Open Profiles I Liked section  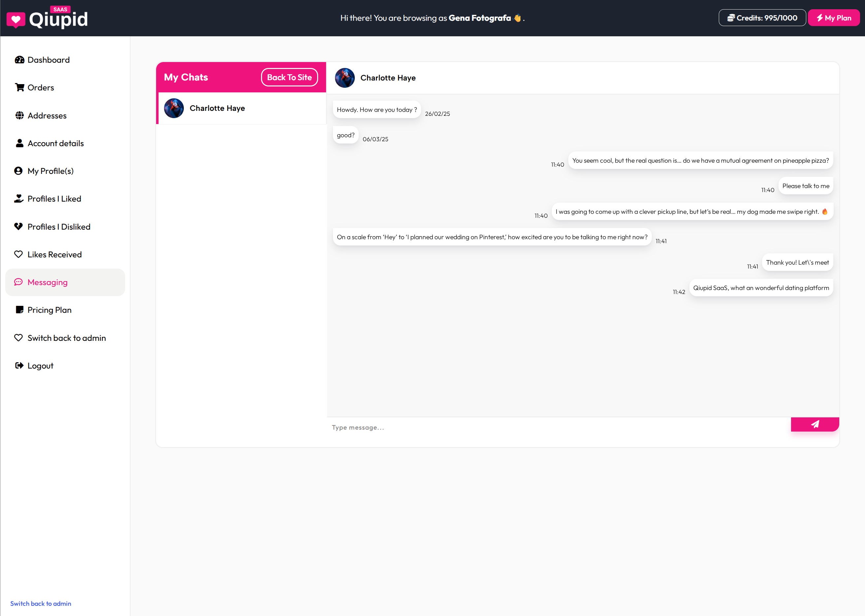coord(54,199)
